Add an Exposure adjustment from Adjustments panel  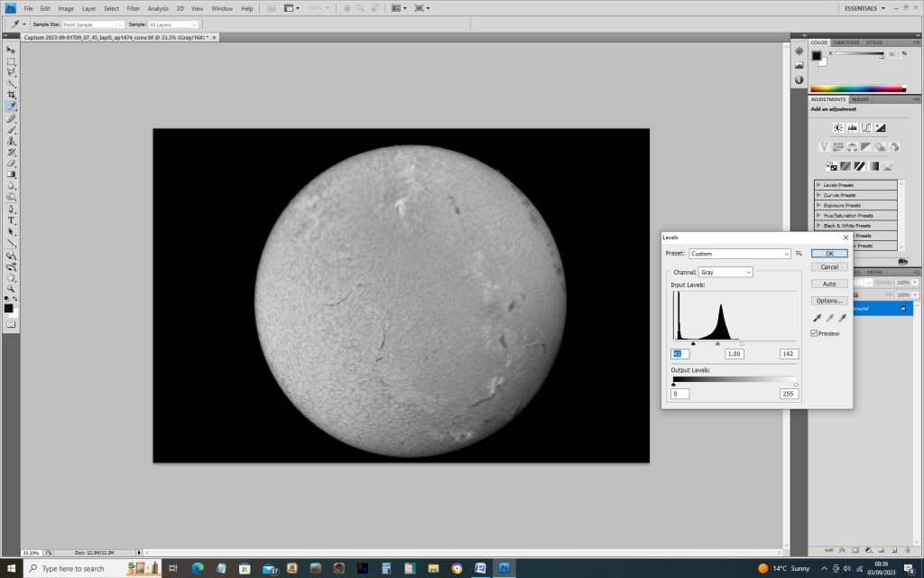pos(880,127)
